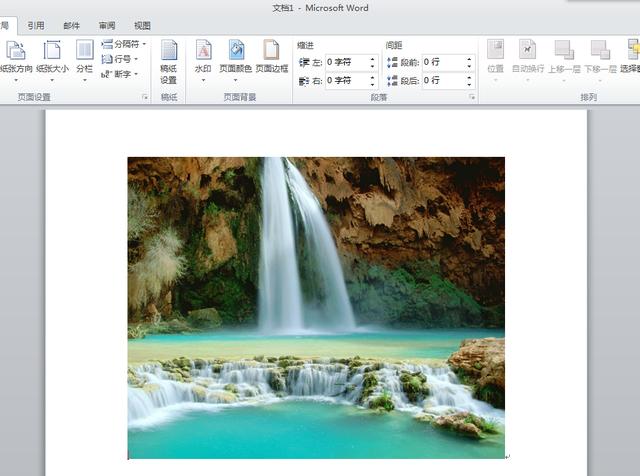Increase 段前 spacing with up arrow

point(469,59)
